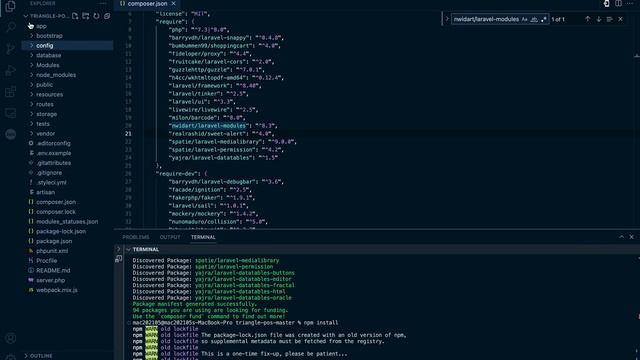Click New File icon in explorer header
The width and height of the screenshot is (640, 360).
(75, 16)
